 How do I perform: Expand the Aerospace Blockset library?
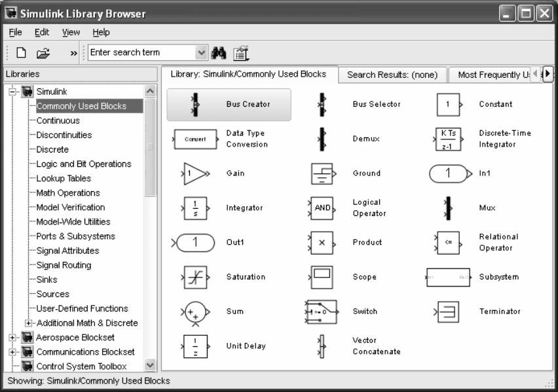coord(12,338)
